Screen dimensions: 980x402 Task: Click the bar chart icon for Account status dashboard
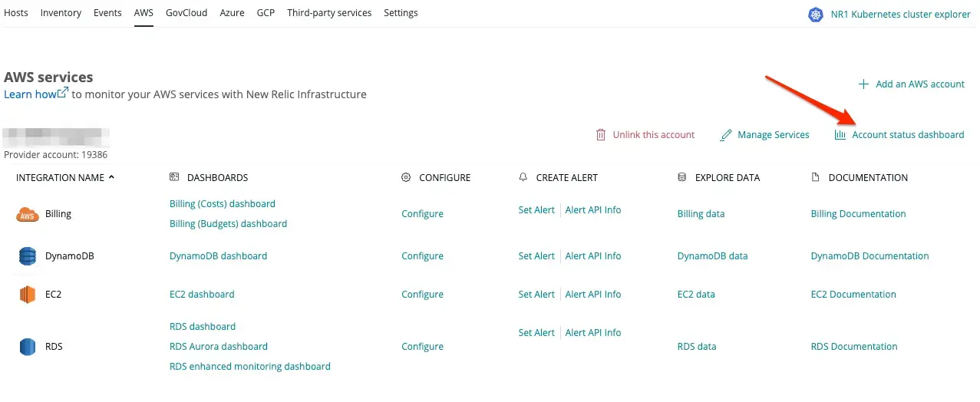tap(840, 135)
